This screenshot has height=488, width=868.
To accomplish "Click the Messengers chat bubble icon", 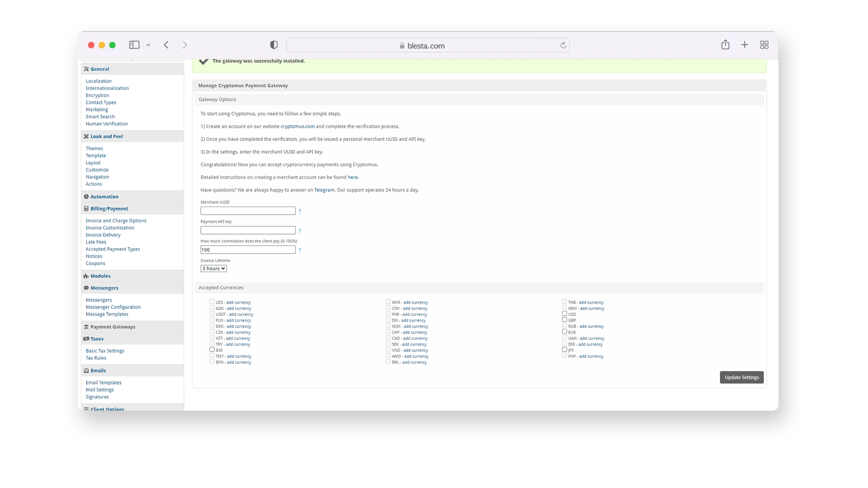I will pyautogui.click(x=86, y=288).
